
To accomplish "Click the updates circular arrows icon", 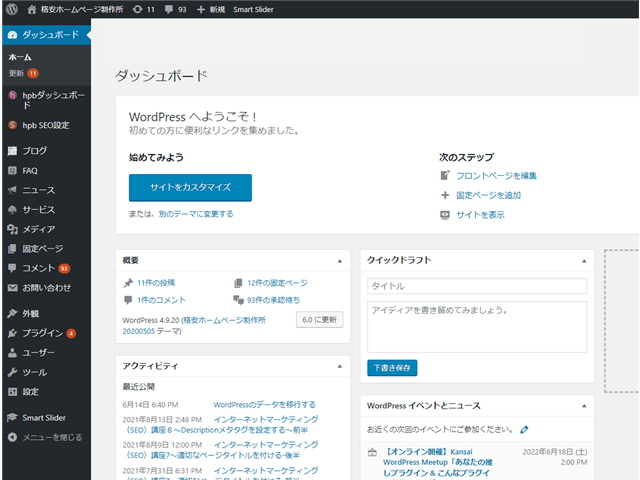I will pos(138,9).
